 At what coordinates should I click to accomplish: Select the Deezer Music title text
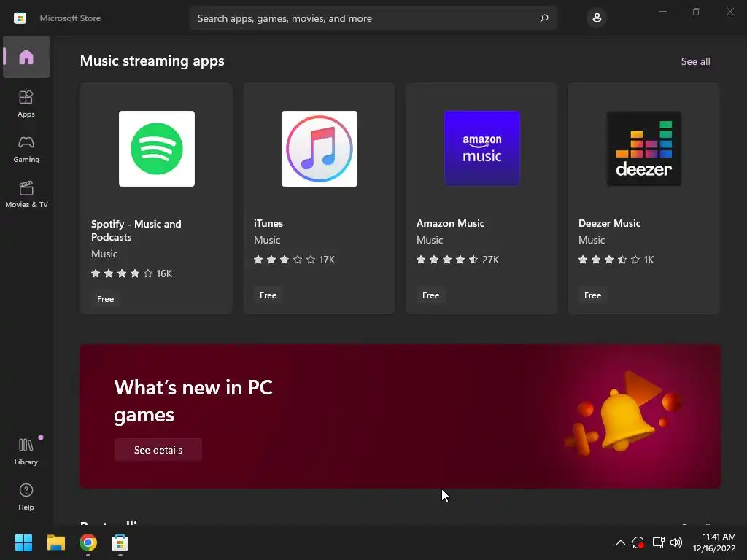tap(609, 223)
